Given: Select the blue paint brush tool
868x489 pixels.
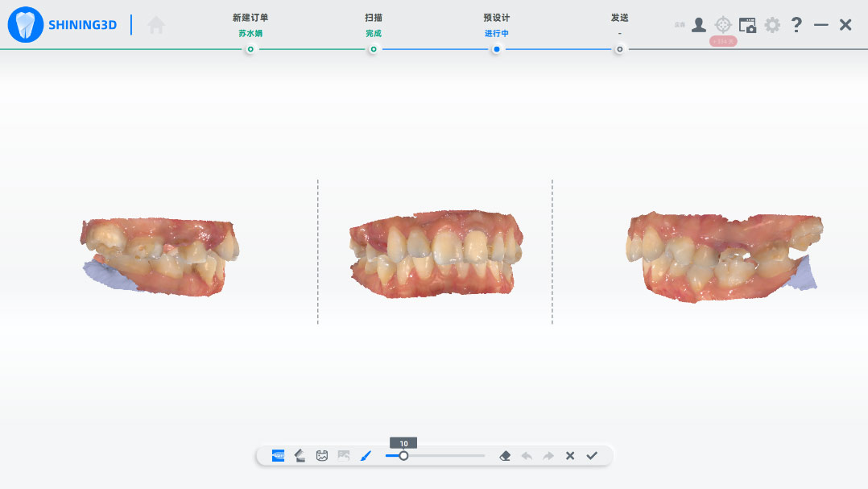Looking at the screenshot, I should (366, 456).
